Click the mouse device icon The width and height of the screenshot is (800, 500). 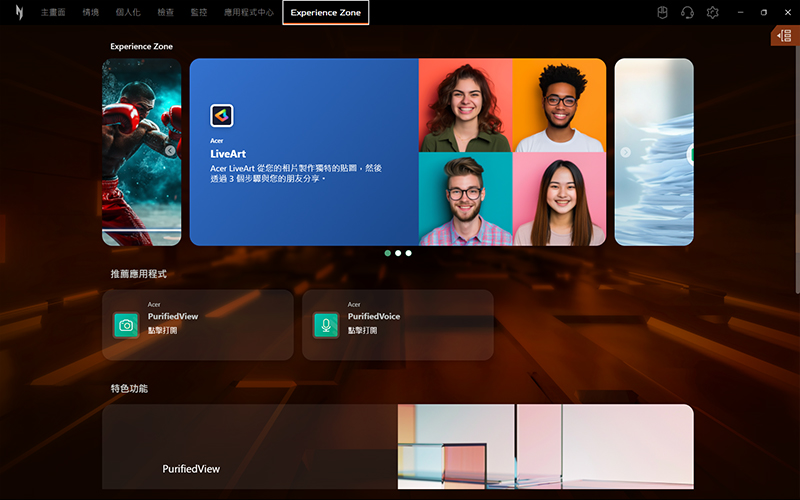(x=662, y=12)
